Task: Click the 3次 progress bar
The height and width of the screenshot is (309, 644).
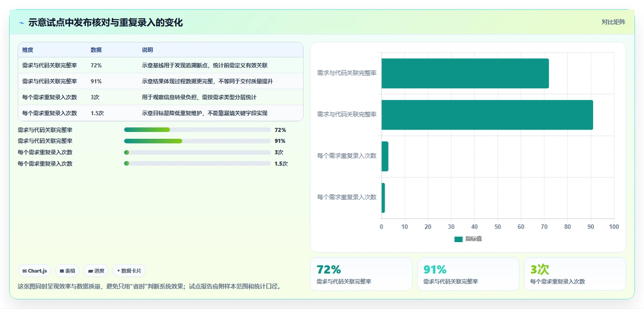Action: [x=197, y=152]
